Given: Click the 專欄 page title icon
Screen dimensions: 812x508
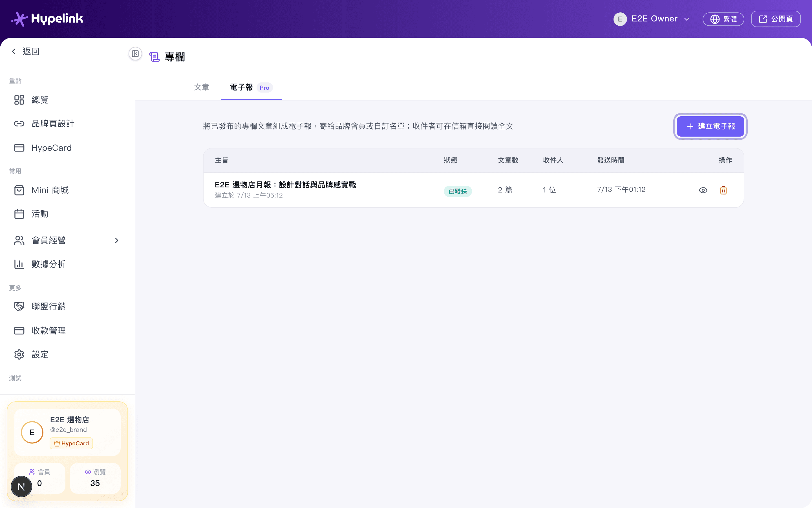Looking at the screenshot, I should 154,57.
